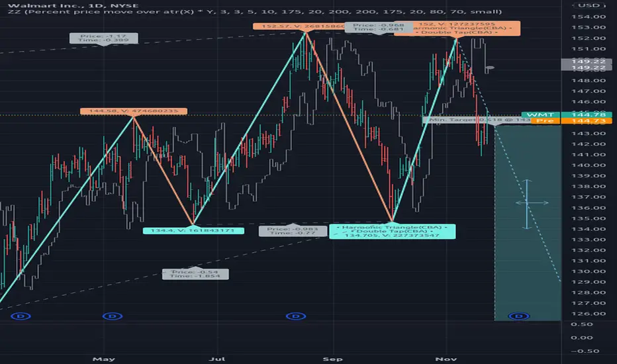Open the USD currency selector
The image size is (617, 364).
point(589,5)
